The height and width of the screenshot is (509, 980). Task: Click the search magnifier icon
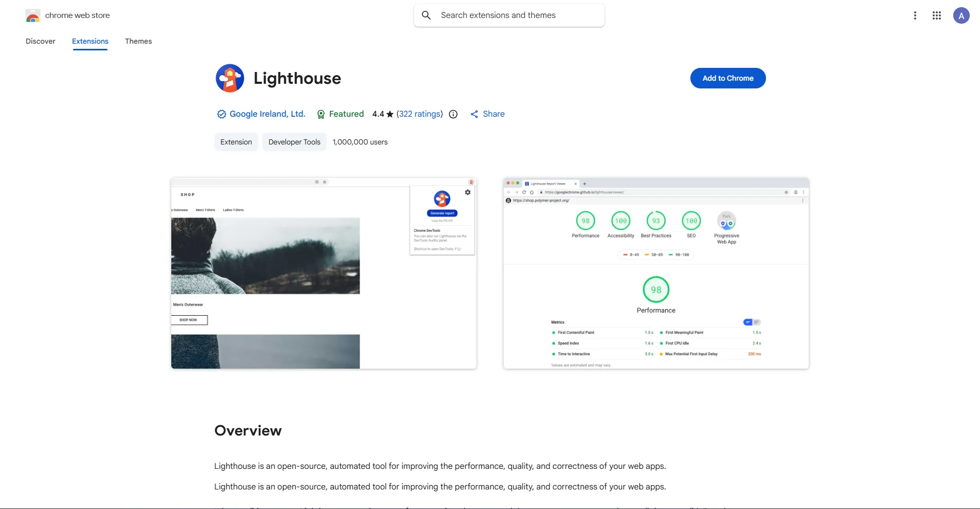426,15
